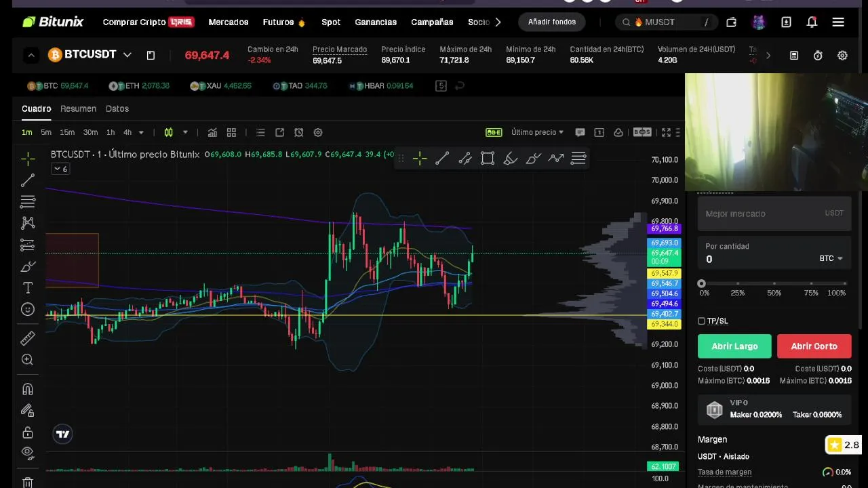Image resolution: width=868 pixels, height=488 pixels.
Task: Select the pattern tool in left sidebar
Action: tap(28, 222)
